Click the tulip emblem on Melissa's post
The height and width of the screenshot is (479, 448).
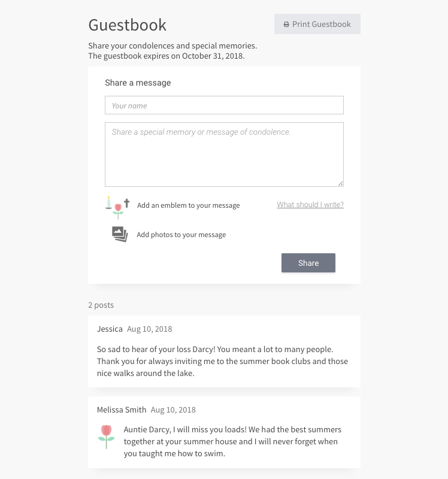pos(107,437)
